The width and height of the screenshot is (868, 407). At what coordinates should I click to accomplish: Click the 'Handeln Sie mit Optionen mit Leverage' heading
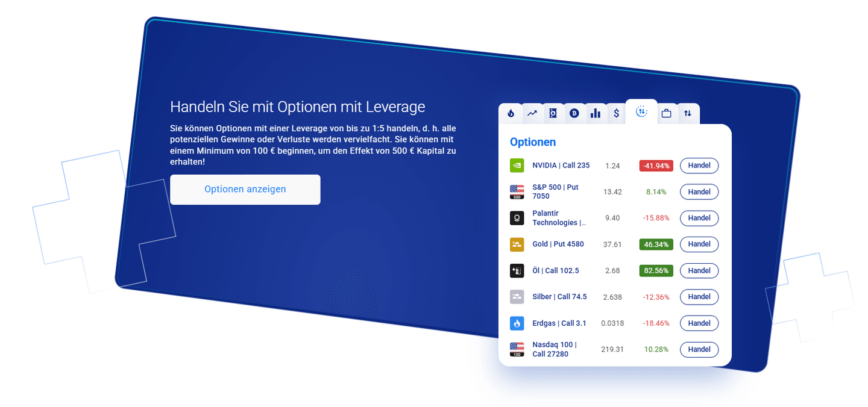(298, 107)
